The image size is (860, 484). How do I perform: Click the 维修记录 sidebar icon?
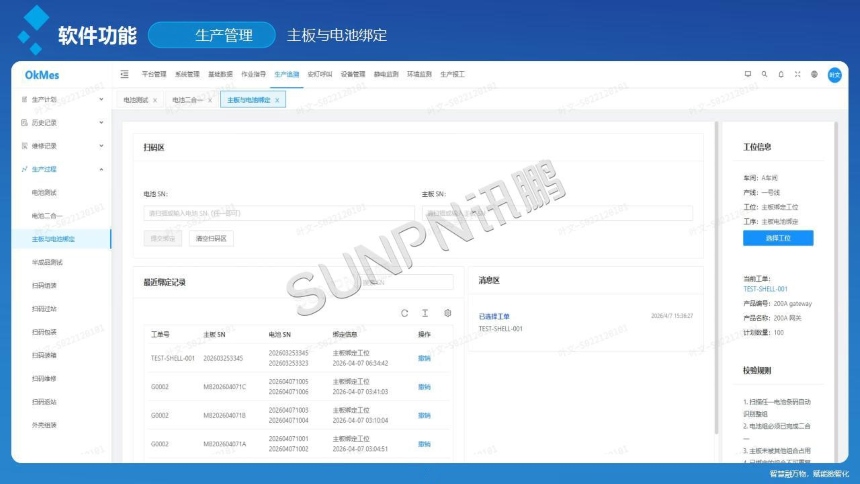pyautogui.click(x=24, y=145)
